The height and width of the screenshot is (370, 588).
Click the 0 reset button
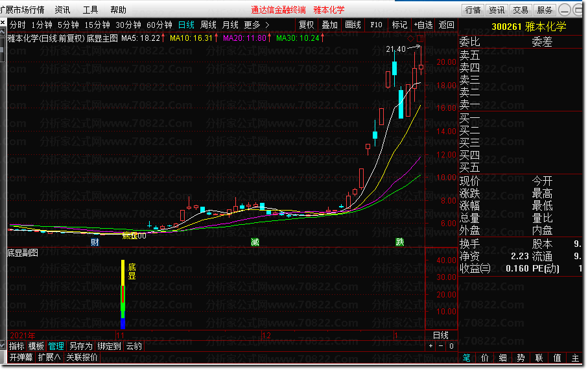[451, 346]
